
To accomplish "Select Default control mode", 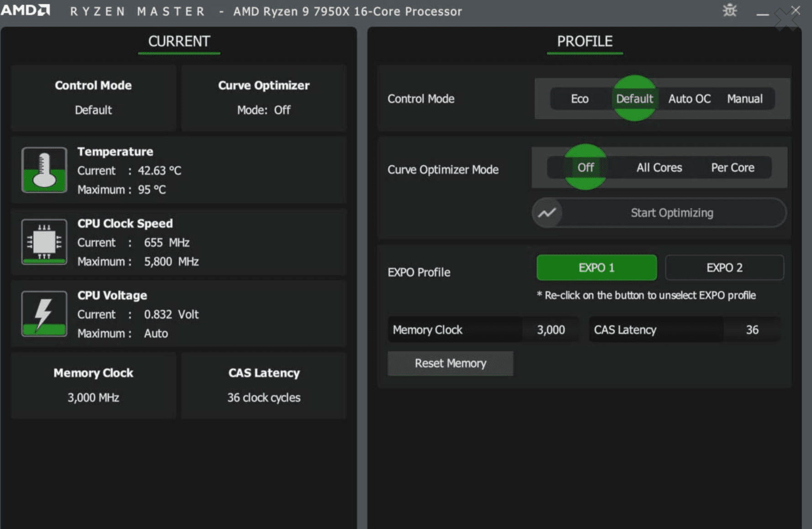I will click(x=634, y=99).
